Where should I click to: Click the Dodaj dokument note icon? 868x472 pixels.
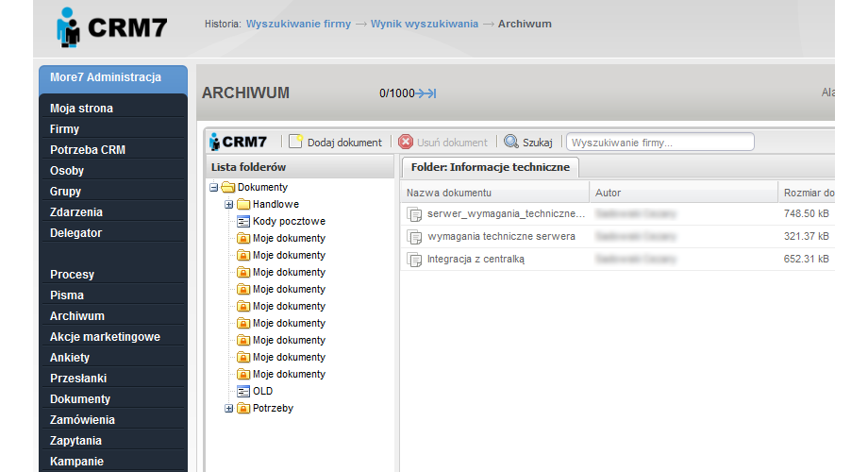tap(295, 142)
